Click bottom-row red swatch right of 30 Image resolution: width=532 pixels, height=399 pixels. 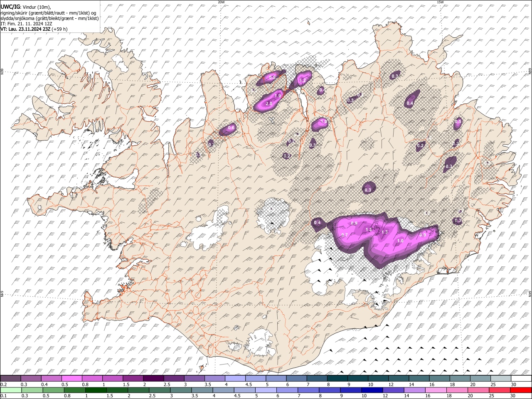tap(521, 390)
